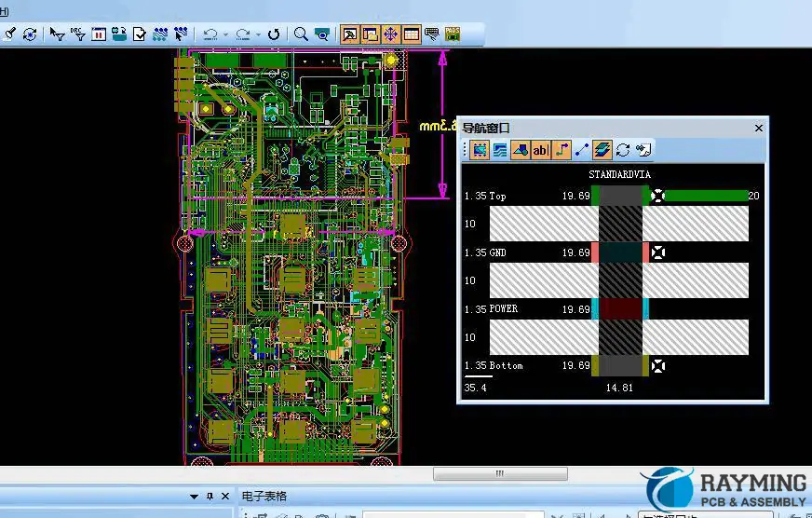The height and width of the screenshot is (518, 812).
Task: Activate the Zoom magnifier tool
Action: [301, 34]
